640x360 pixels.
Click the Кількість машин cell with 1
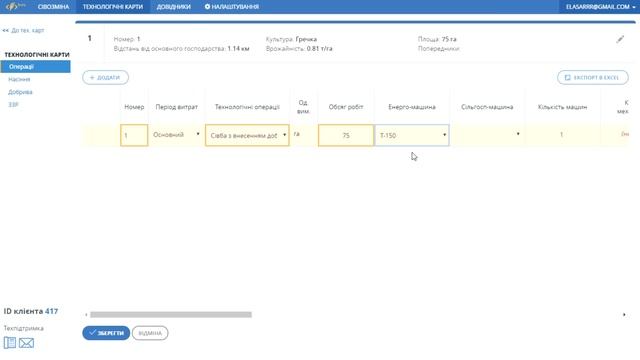(x=562, y=134)
